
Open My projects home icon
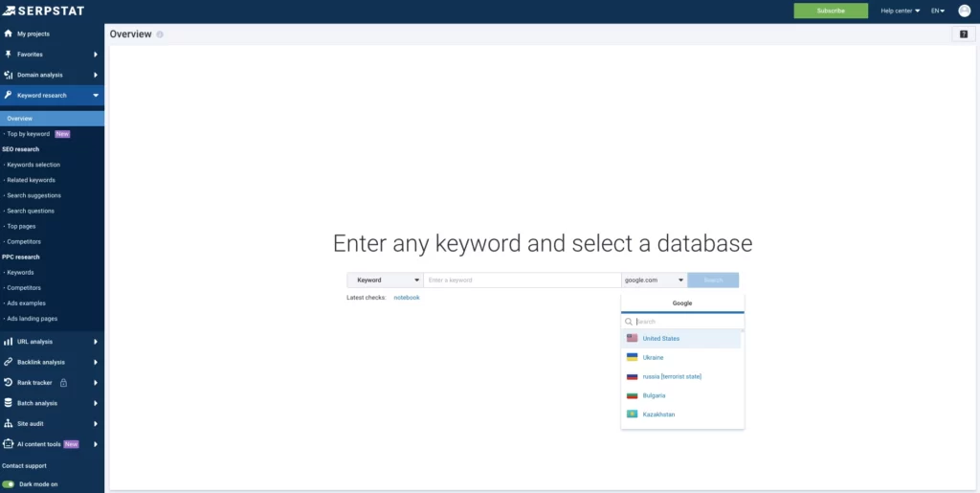tap(8, 34)
